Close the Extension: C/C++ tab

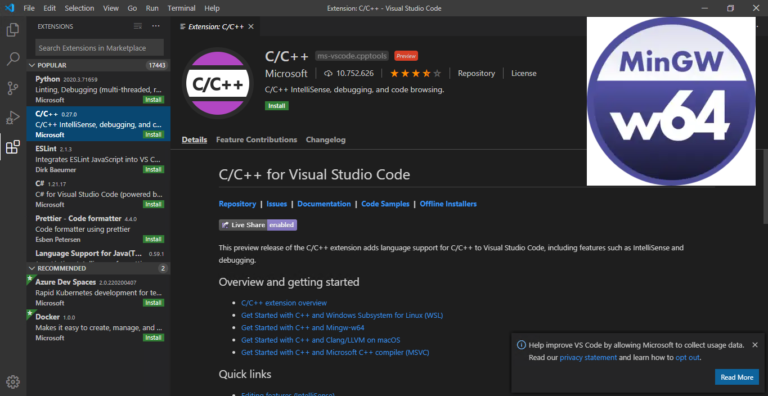(251, 26)
